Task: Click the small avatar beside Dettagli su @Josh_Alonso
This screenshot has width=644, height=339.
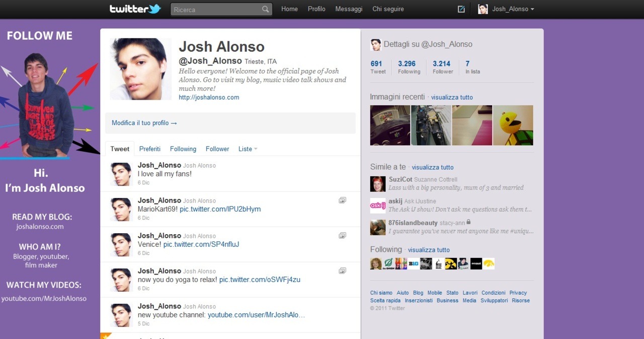Action: click(x=376, y=44)
